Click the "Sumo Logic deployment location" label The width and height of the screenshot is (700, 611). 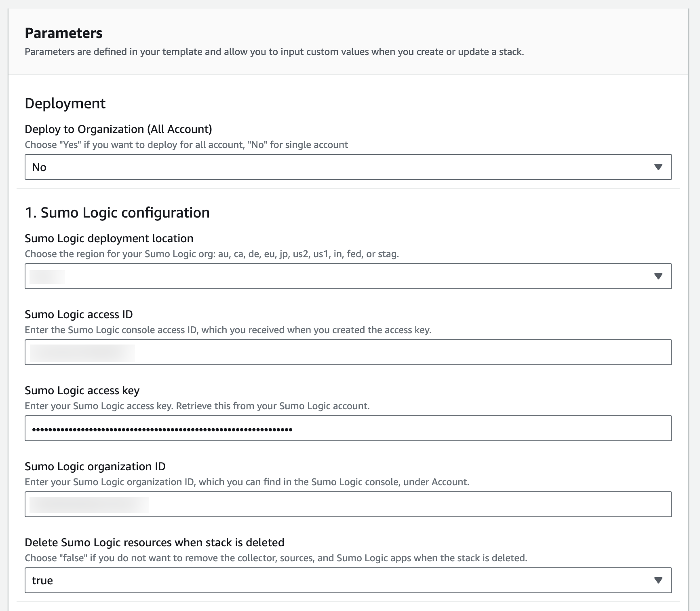[109, 238]
